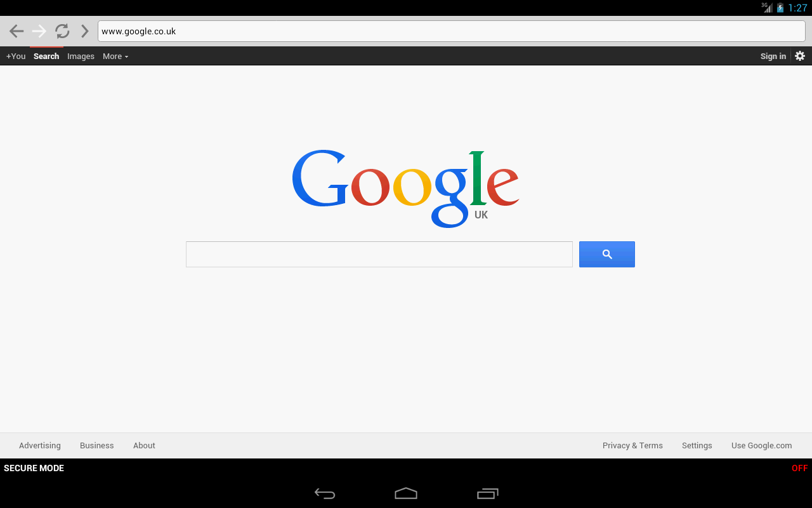Tap the Android back navigation button
Screen dimensions: 812x508
point(325,493)
